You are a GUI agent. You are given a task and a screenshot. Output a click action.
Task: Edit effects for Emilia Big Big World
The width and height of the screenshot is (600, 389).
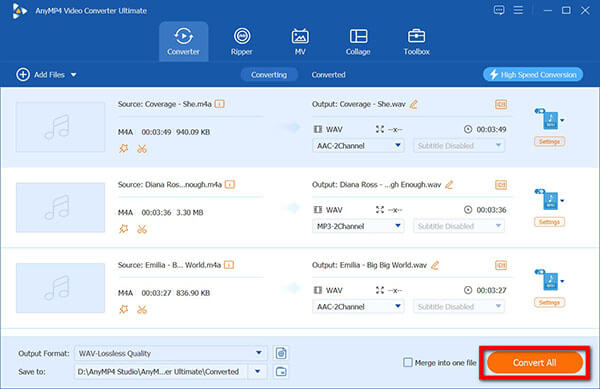coord(124,309)
